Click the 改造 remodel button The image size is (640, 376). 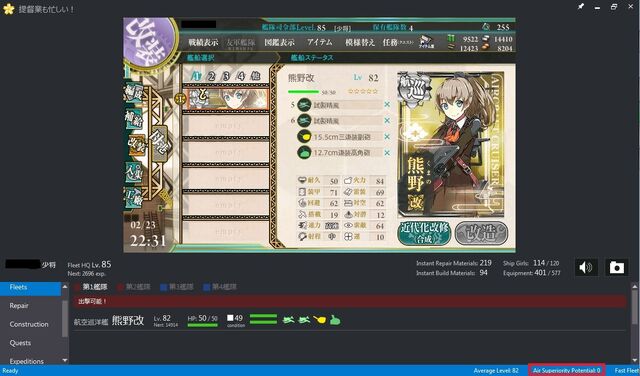tap(481, 234)
